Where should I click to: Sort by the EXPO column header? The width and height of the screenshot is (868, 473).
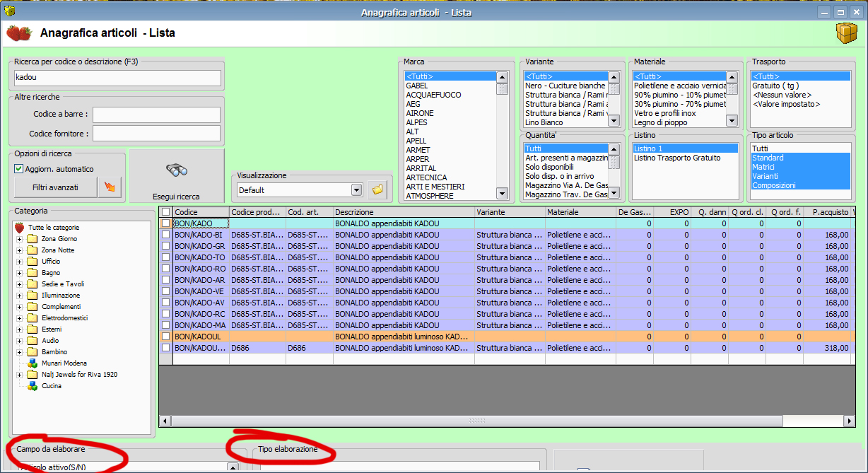pos(672,212)
